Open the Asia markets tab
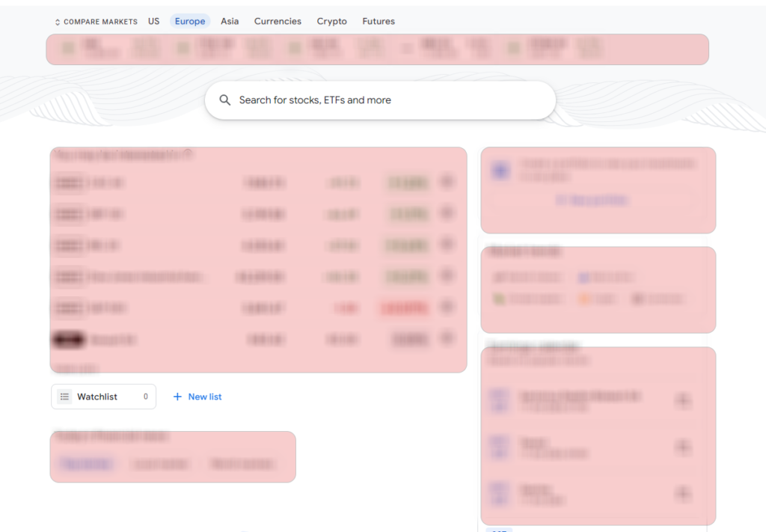This screenshot has width=766, height=532. 230,21
